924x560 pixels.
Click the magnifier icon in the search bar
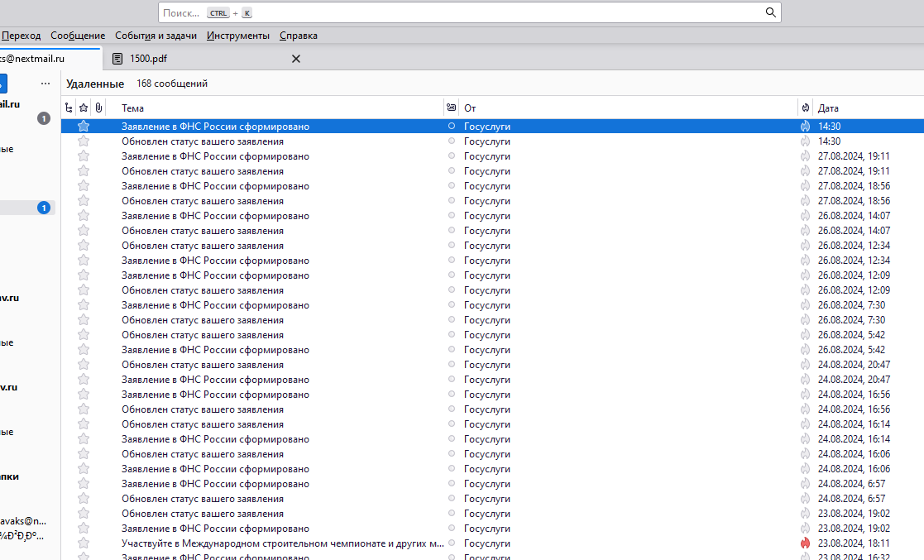(x=770, y=12)
